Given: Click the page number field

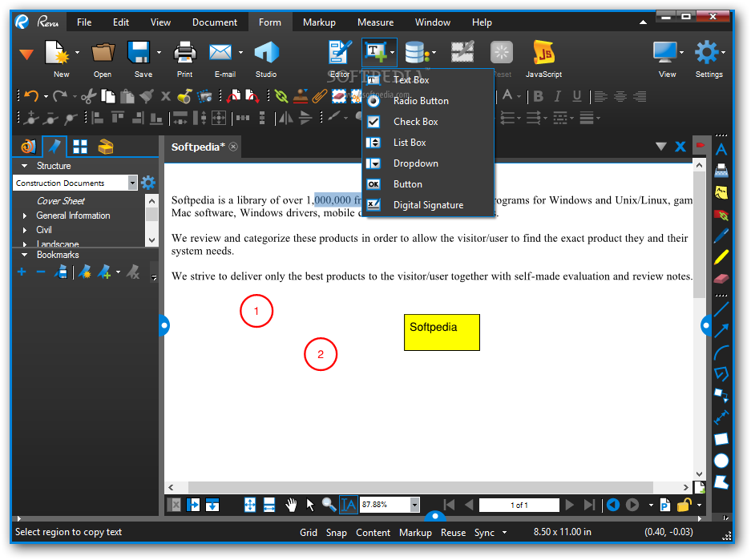Looking at the screenshot, I should pos(519,505).
